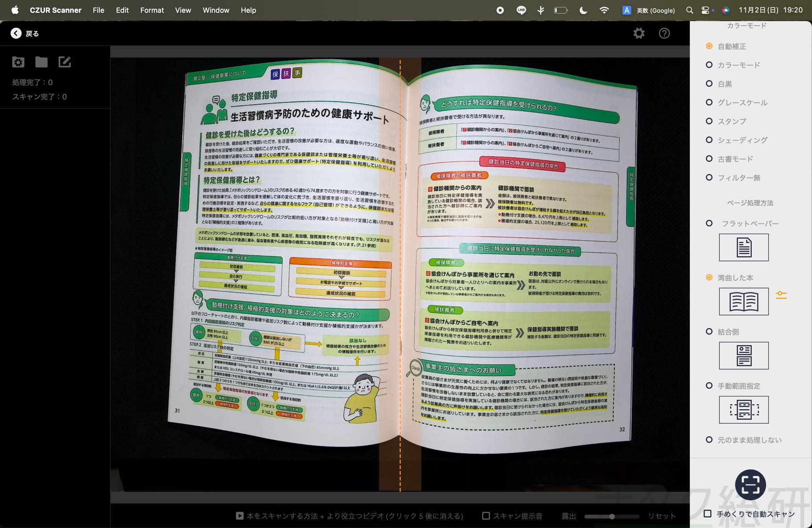Open the View menu

(183, 10)
